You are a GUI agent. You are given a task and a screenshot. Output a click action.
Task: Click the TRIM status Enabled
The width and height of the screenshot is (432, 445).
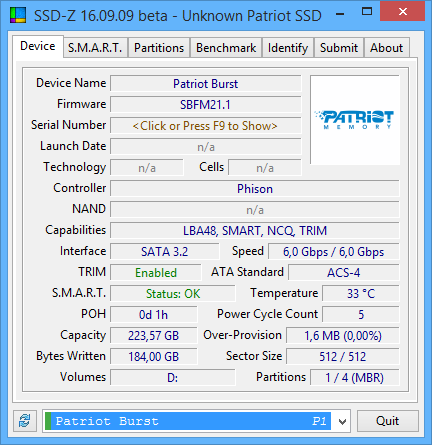point(156,273)
